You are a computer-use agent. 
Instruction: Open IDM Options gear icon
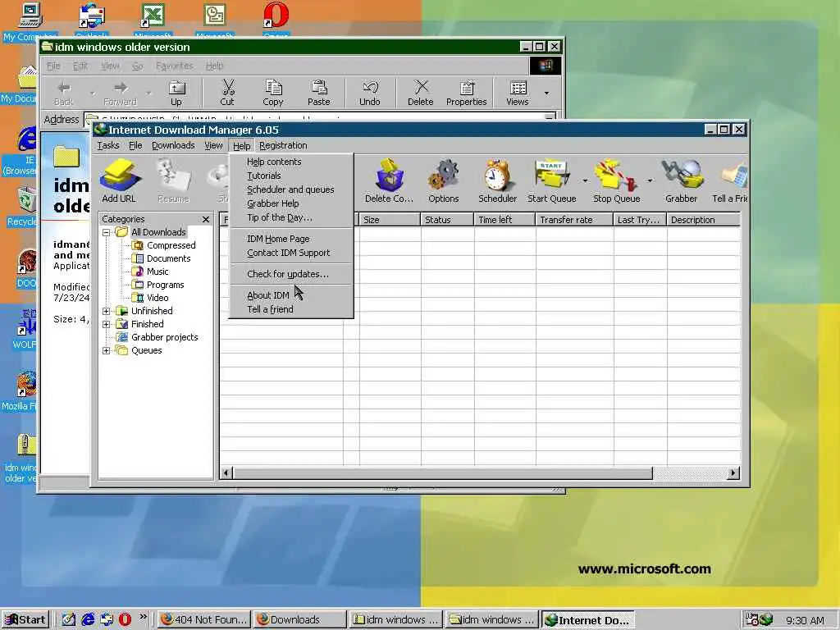click(x=444, y=181)
